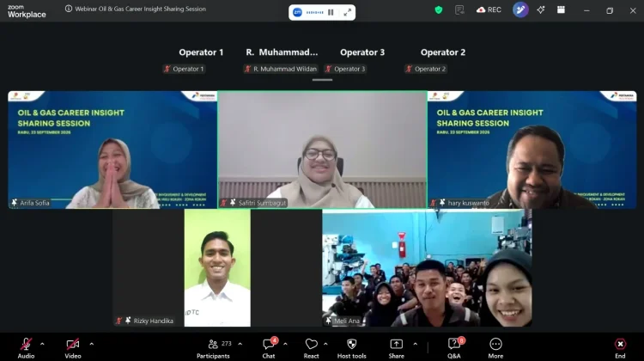The width and height of the screenshot is (644, 361).
Task: Open React emoji picker
Action: click(x=312, y=348)
